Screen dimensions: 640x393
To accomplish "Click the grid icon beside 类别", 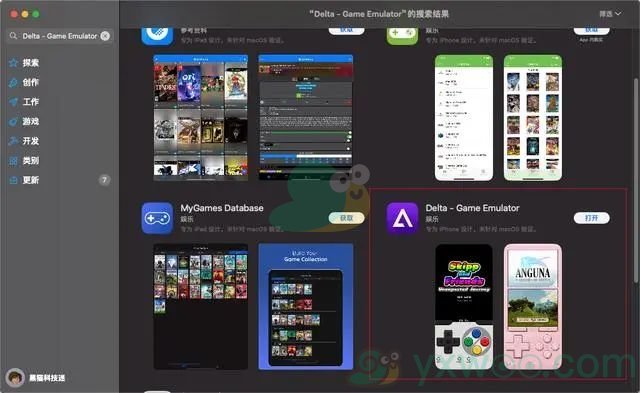I will 13,161.
